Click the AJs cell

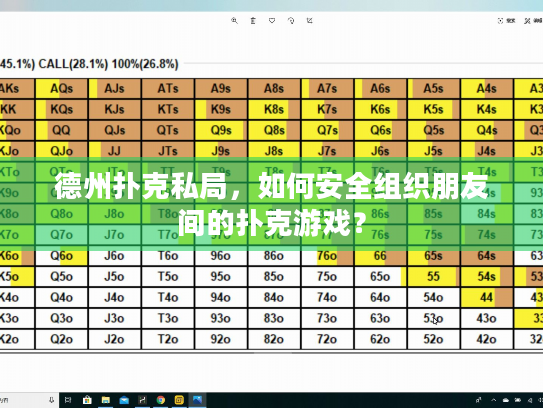pos(115,89)
